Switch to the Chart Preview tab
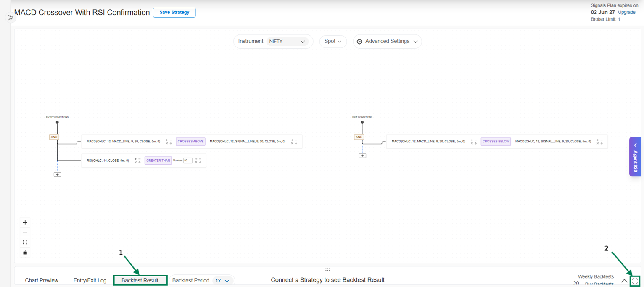This screenshot has height=287, width=644. (42, 280)
